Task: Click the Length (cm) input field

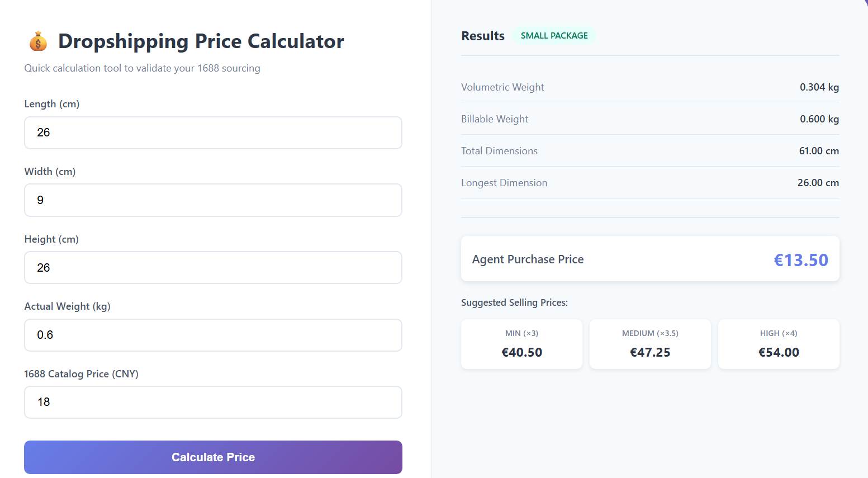Action: (213, 133)
